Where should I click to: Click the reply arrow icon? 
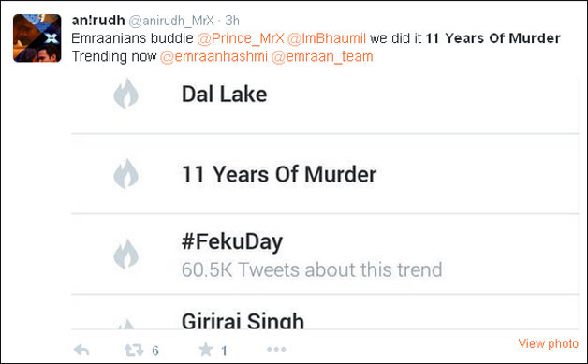click(x=81, y=350)
